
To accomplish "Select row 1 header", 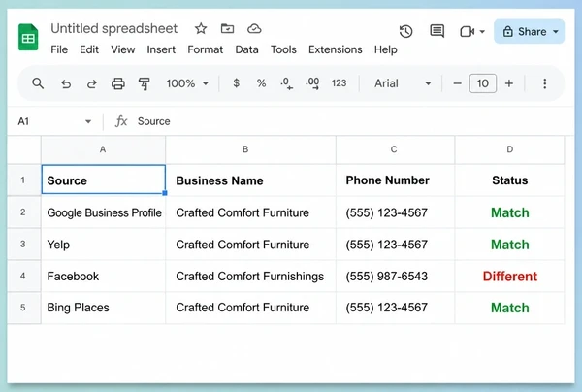I will 23,180.
